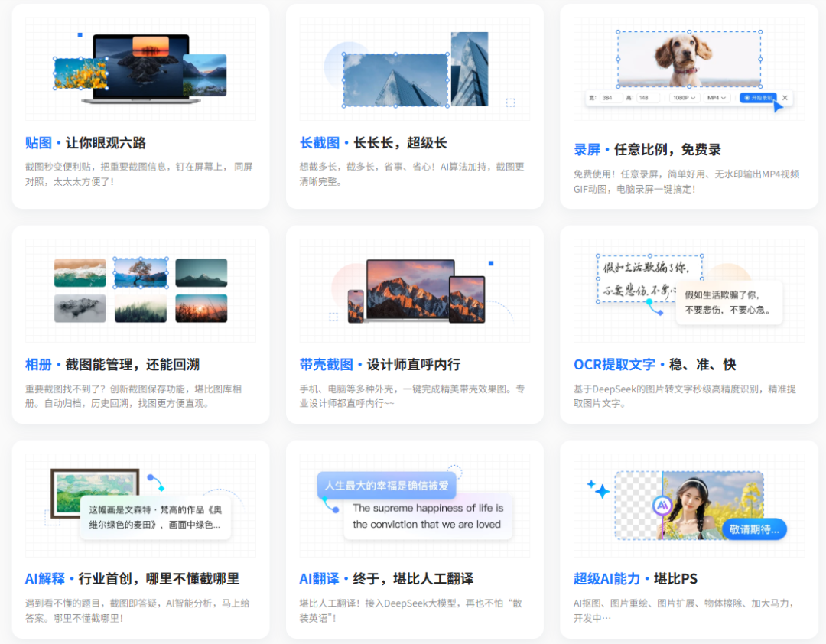
Task: Click the sunset photo in the album grid
Action: tap(201, 308)
